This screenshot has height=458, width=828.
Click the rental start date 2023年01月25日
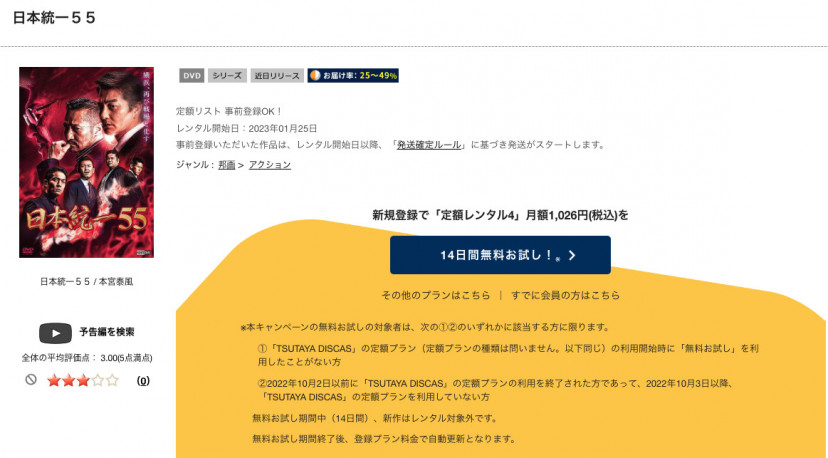click(x=283, y=128)
